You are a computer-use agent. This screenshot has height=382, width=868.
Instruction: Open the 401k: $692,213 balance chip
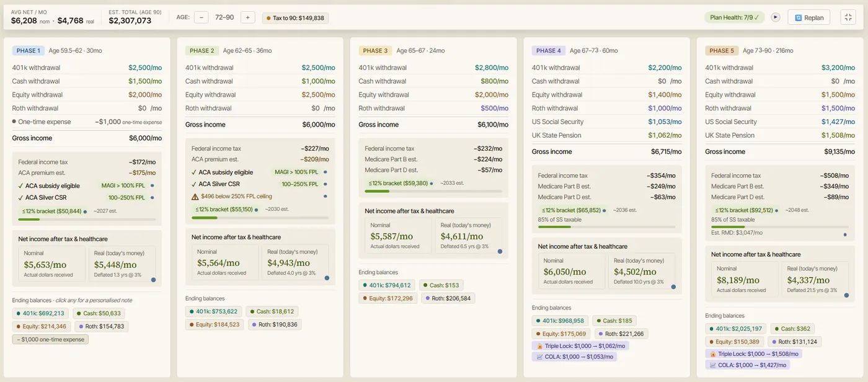pos(40,314)
